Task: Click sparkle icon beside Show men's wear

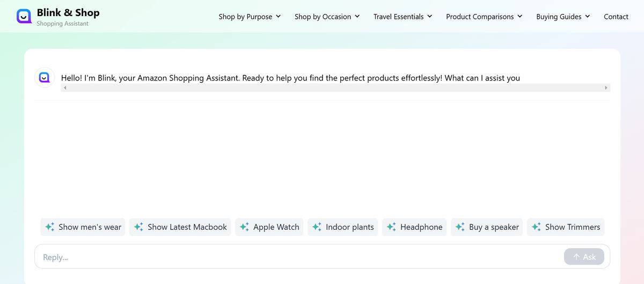Action: [x=50, y=227]
